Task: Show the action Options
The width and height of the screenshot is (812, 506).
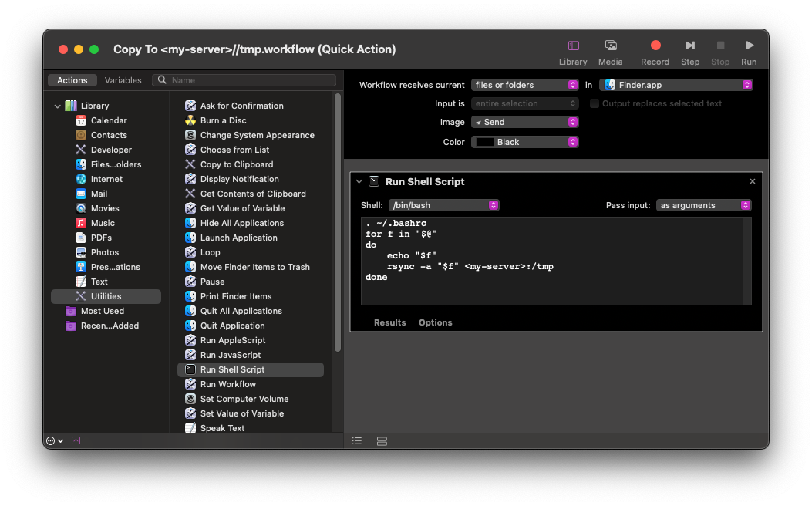Action: tap(436, 322)
